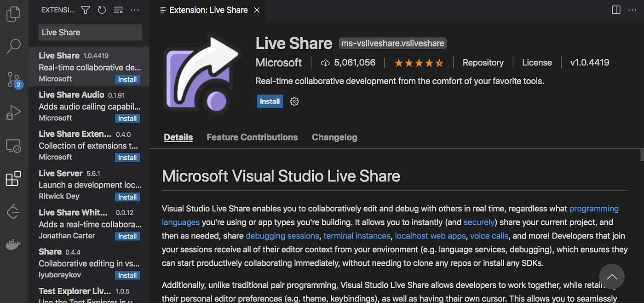Install the Live Share extension from details page
Image resolution: width=644 pixels, height=303 pixels.
270,101
